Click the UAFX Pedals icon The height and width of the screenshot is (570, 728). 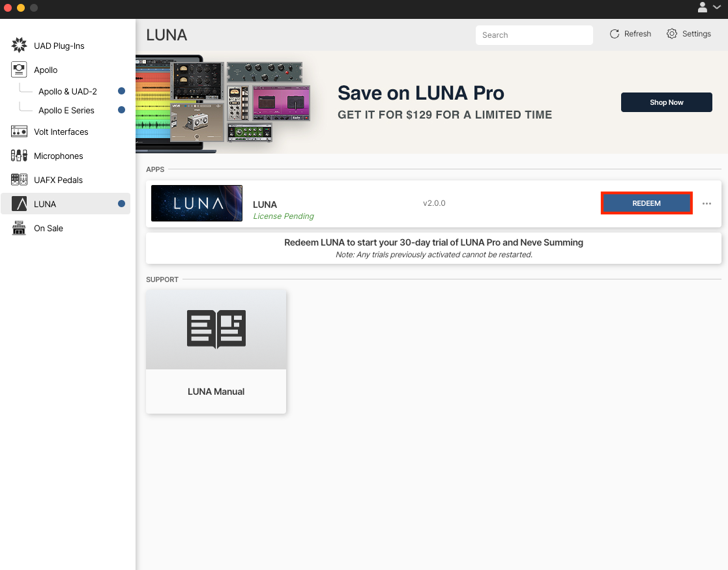tap(19, 180)
